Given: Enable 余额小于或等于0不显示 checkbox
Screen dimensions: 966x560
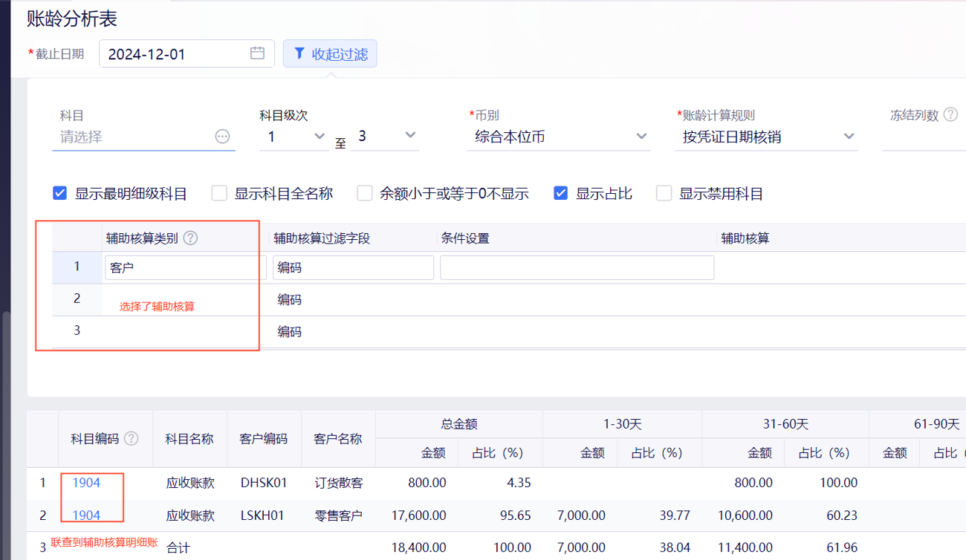Looking at the screenshot, I should [x=365, y=194].
